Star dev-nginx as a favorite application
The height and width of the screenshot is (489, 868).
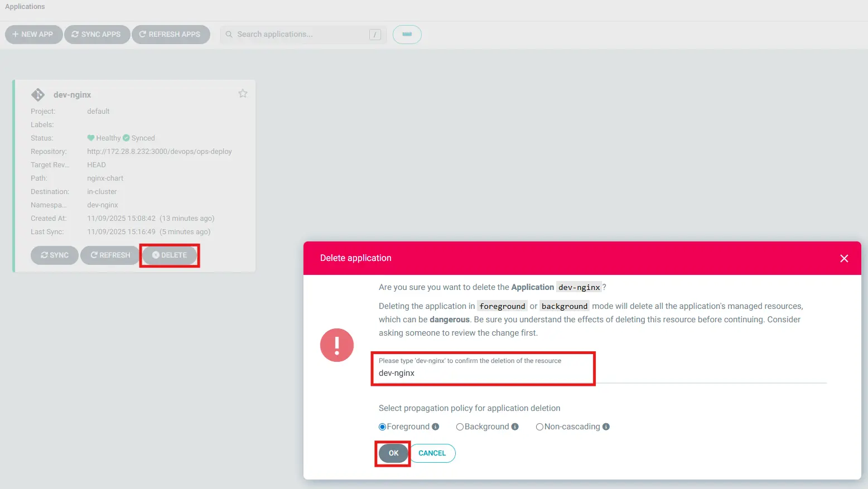243,93
